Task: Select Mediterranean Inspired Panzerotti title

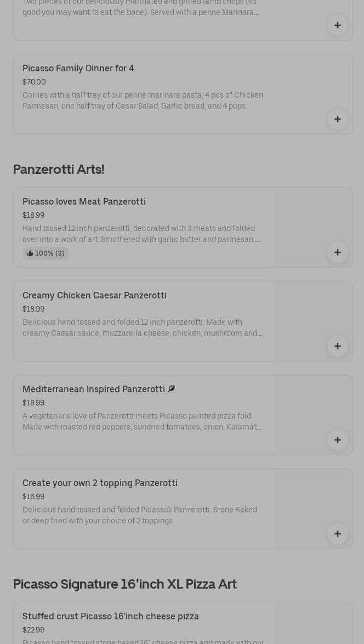Action: pyautogui.click(x=93, y=389)
